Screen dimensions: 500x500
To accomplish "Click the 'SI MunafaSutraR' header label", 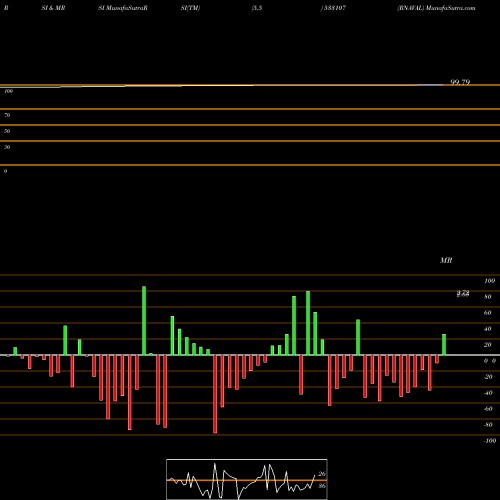I will 123,8.
